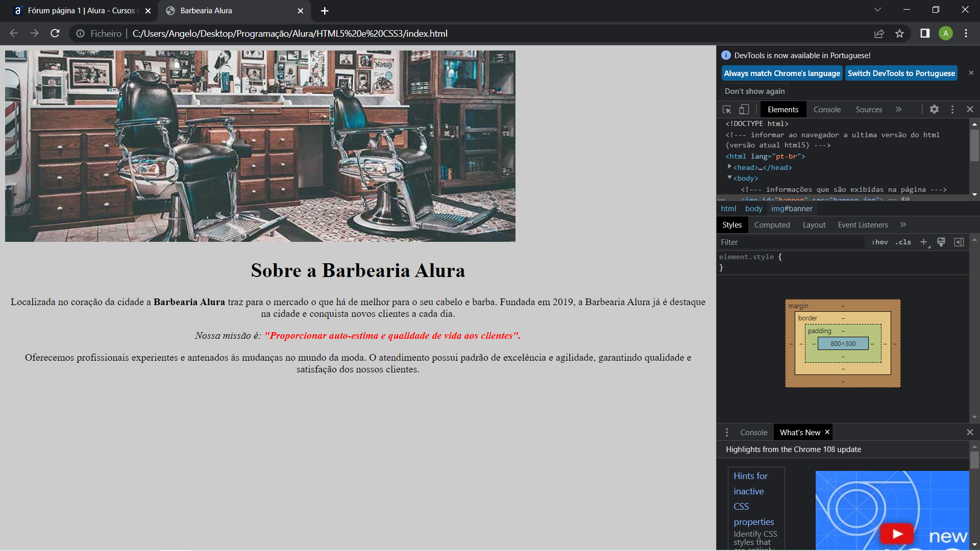Click the Sobre a Barbearia Alura heading
The width and height of the screenshot is (980, 551).
358,270
